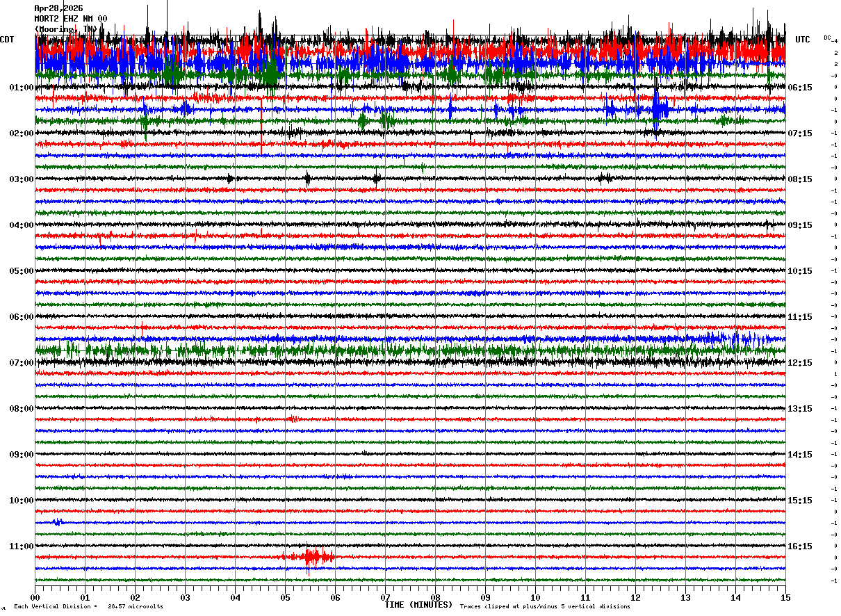Click the CDT timezone label
This screenshot has width=841, height=616.
click(8, 40)
